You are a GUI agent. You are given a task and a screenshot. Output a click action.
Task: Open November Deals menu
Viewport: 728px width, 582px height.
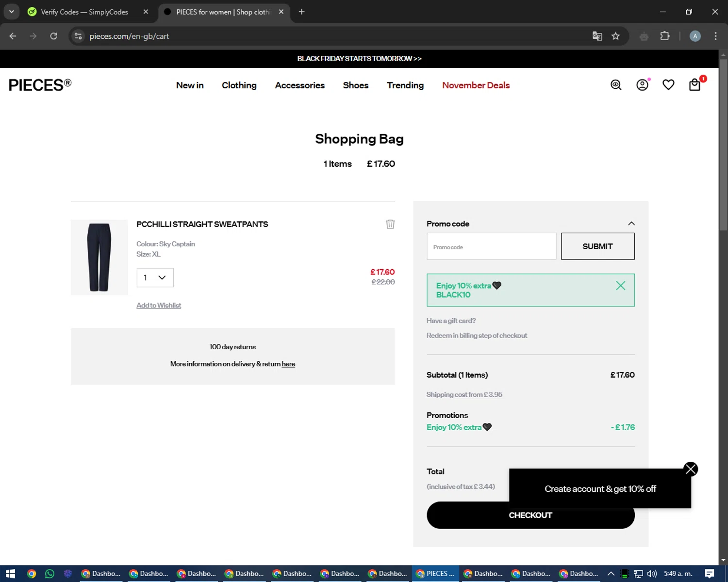point(476,85)
